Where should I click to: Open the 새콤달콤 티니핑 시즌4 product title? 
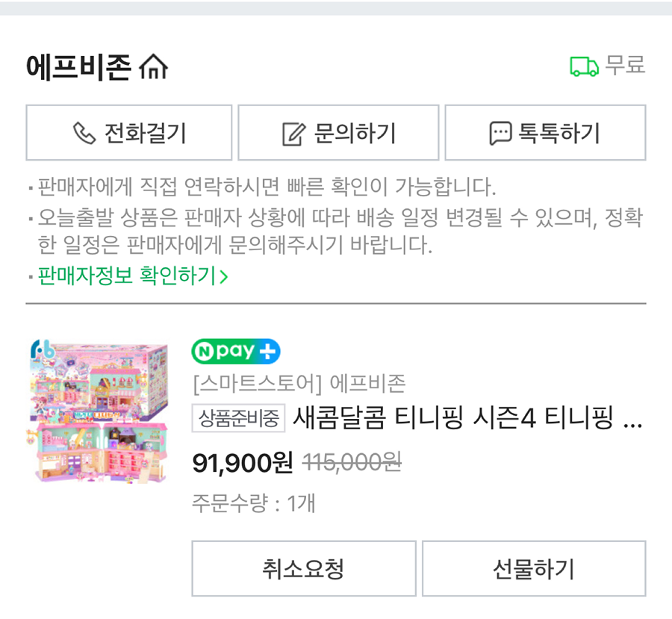click(x=467, y=418)
